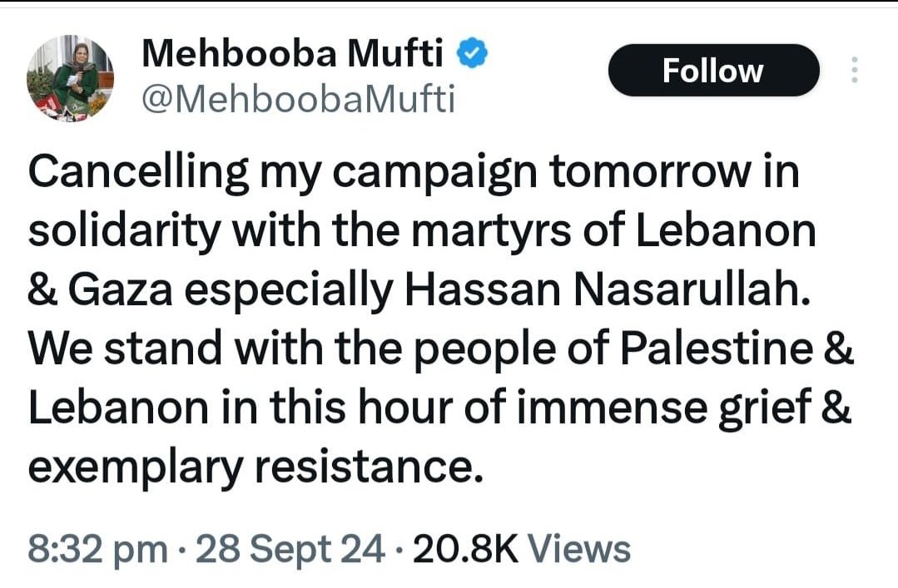Click the @MehboobaMufti handle

point(299,101)
